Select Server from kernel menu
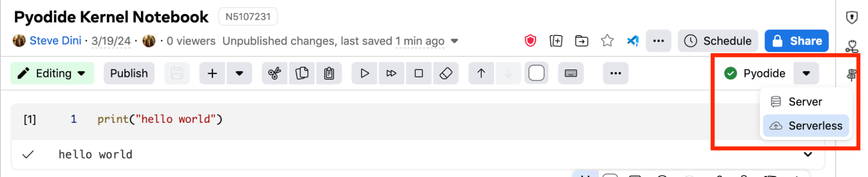Viewport: 868px width, 177px height. [x=805, y=102]
